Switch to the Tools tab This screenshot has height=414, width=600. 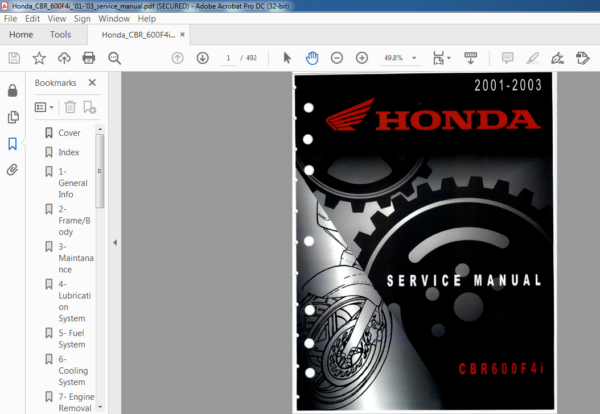[60, 35]
